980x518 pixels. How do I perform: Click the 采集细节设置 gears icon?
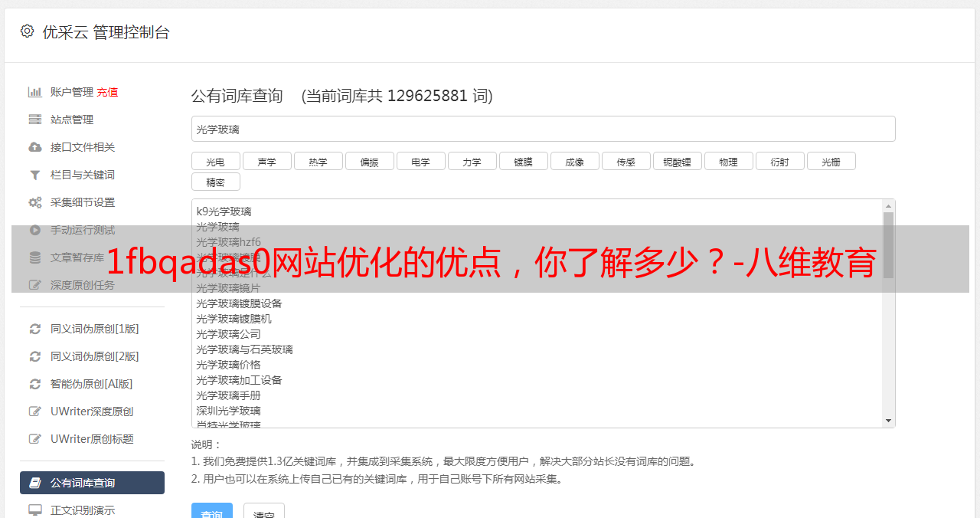(x=35, y=202)
